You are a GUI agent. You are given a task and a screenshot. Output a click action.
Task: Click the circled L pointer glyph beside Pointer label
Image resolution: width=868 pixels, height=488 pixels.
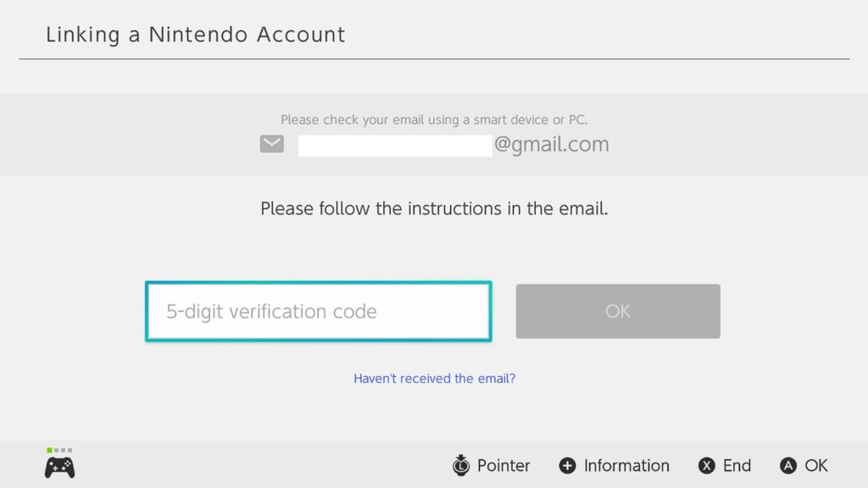[x=460, y=465]
